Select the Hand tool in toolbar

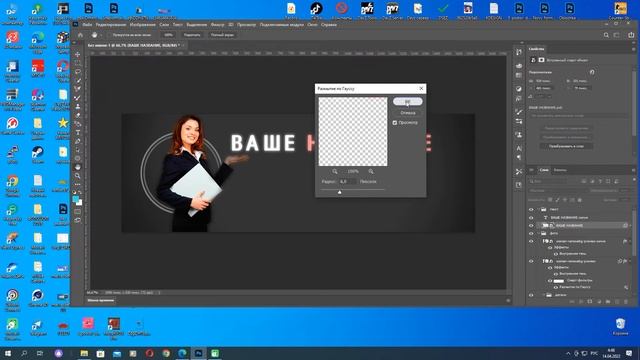click(x=78, y=167)
